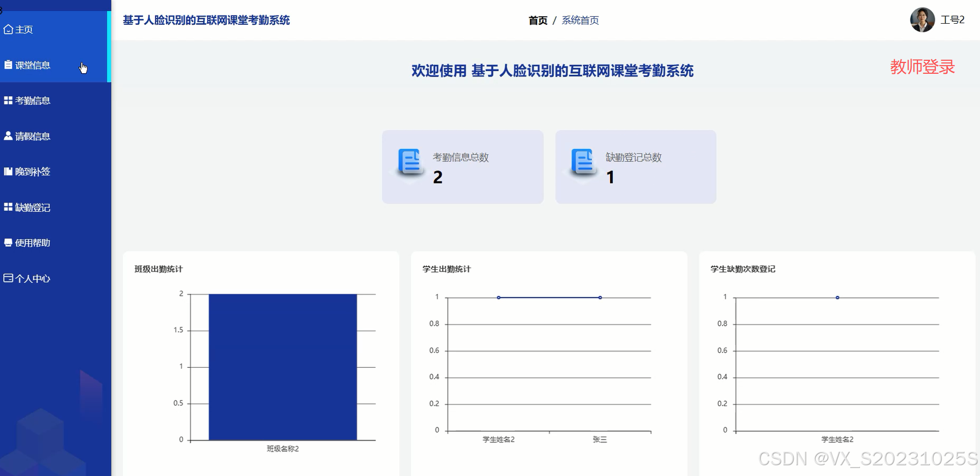Click the chat icon beside 使用帮助

[8, 242]
